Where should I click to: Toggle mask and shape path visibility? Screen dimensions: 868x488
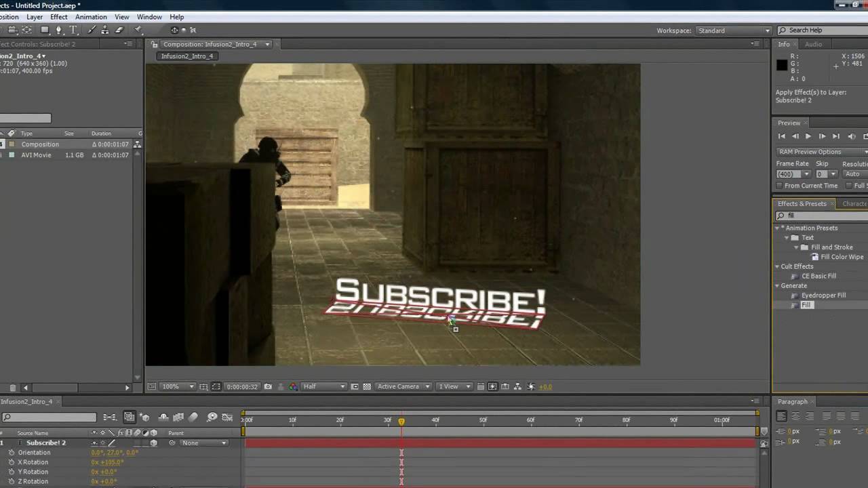(216, 386)
